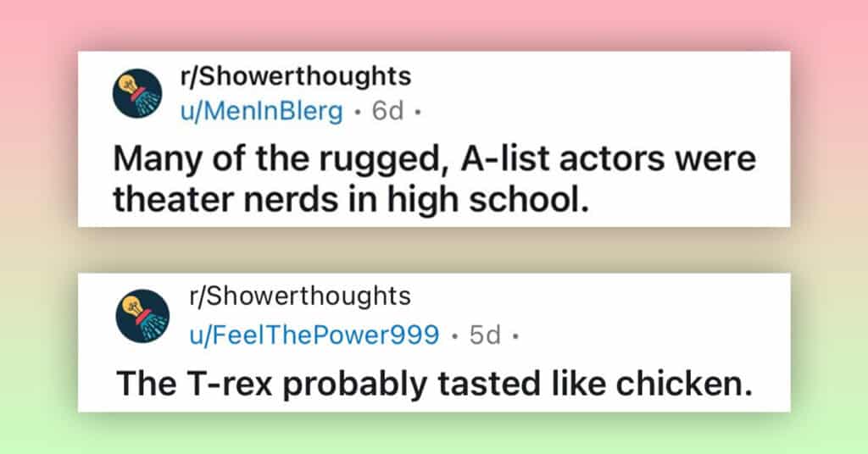868x454 pixels.
Task: Click the Showerthoughts avatar beside u/FeelThePower999
Action: [142, 316]
